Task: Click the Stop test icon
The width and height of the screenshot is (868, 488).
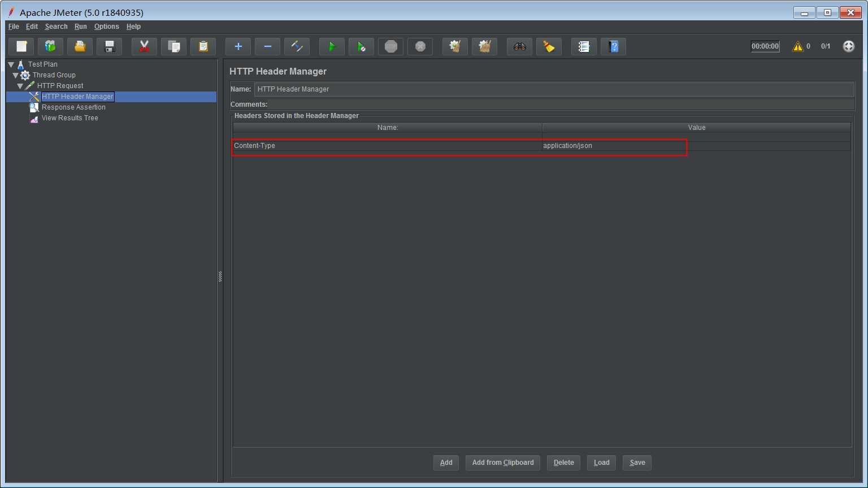Action: (391, 46)
